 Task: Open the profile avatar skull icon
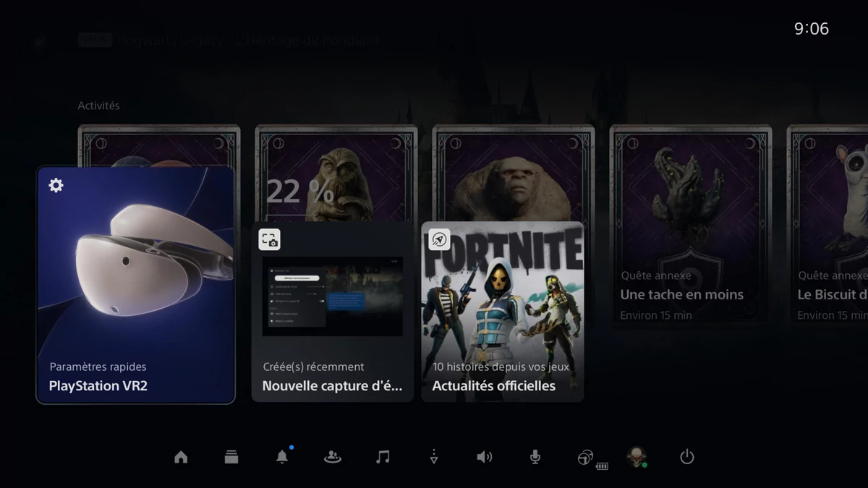coord(637,457)
